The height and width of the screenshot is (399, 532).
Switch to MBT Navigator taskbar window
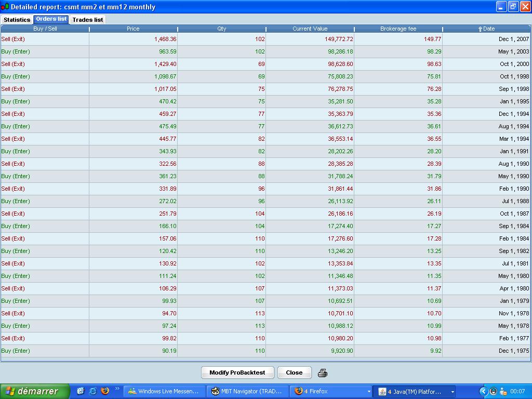click(247, 391)
